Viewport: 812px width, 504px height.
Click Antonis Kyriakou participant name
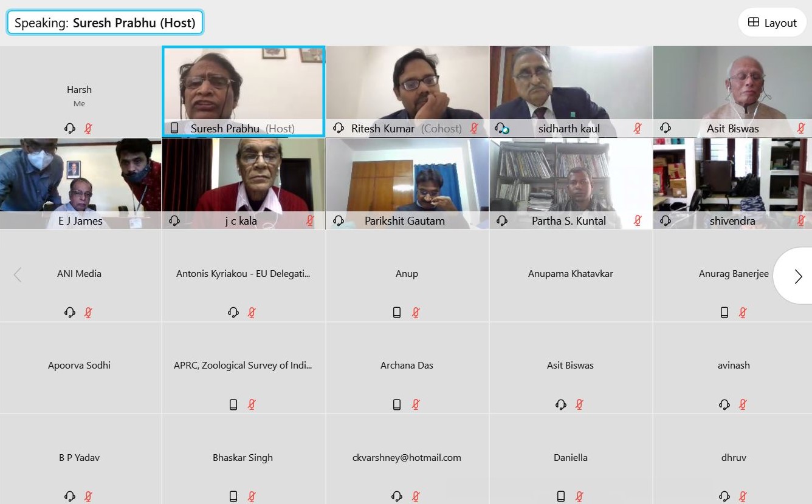coord(243,274)
